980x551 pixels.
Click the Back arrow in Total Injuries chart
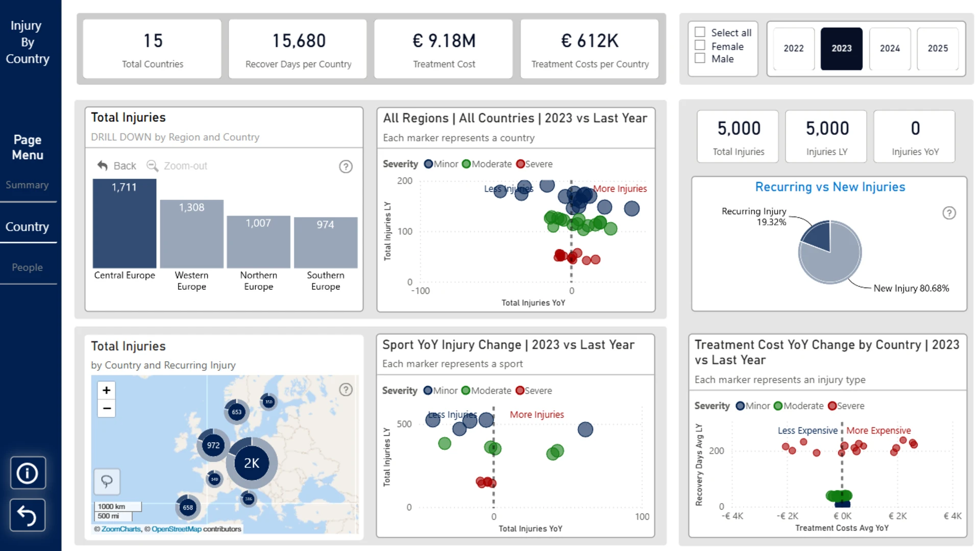tap(103, 166)
